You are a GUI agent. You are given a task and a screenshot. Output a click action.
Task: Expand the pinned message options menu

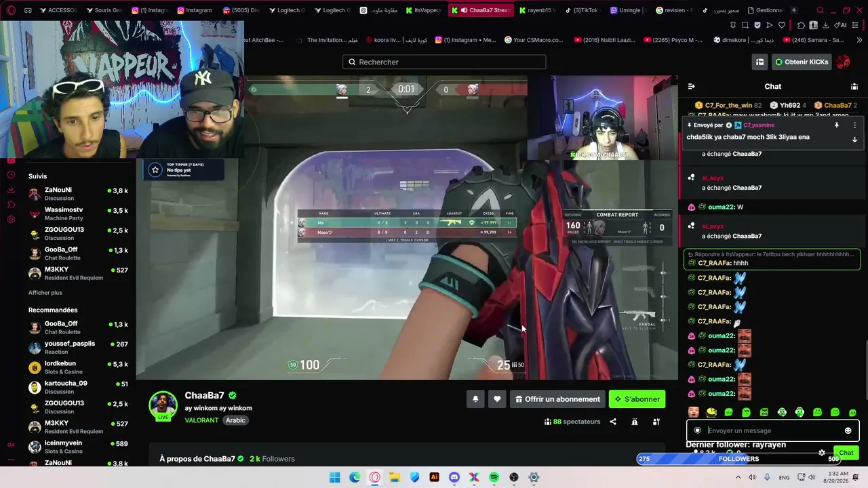pos(854,125)
